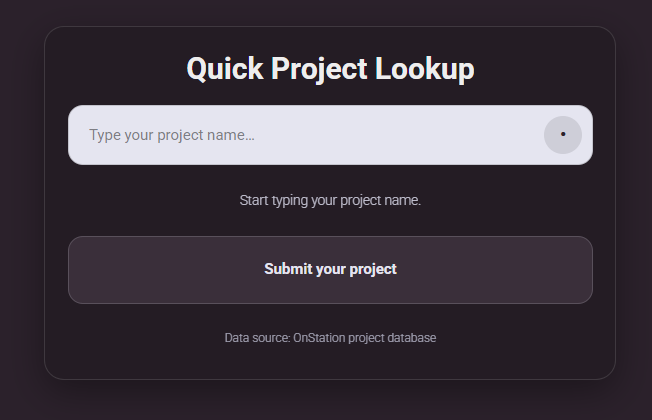This screenshot has height=420, width=652.
Task: Click the "Data source: OnStation project database" footer
Action: click(330, 338)
